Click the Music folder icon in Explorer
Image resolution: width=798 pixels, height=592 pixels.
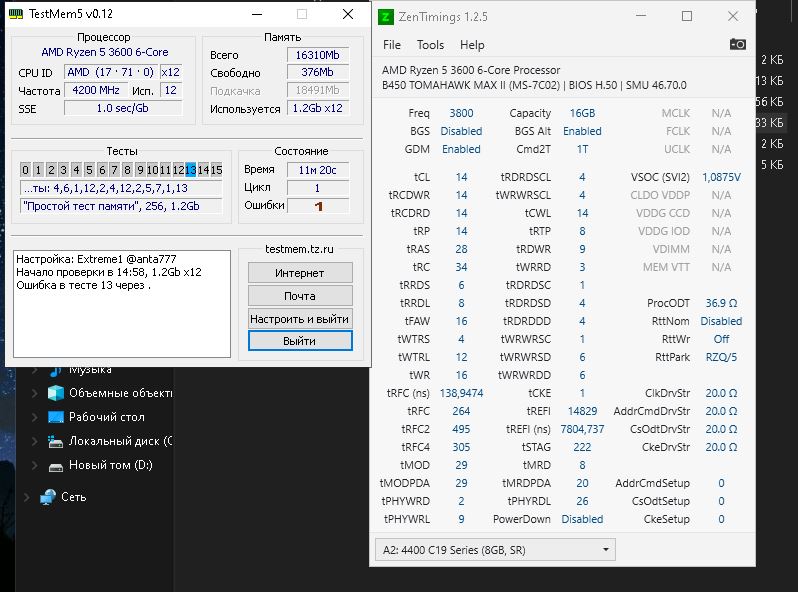coord(55,371)
